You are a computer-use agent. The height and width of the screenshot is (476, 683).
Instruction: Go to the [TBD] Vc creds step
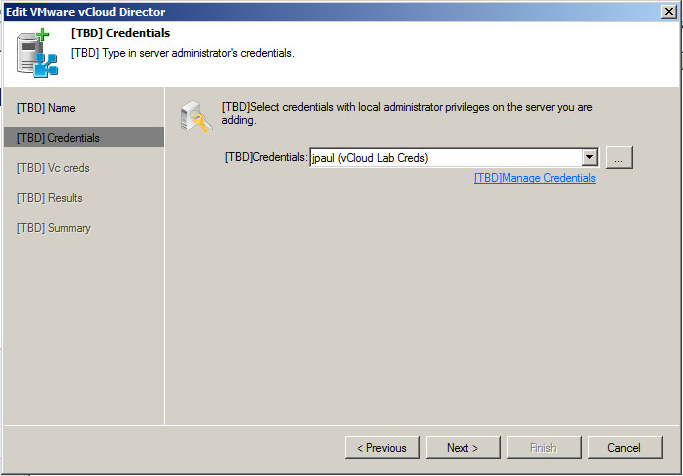click(x=53, y=168)
